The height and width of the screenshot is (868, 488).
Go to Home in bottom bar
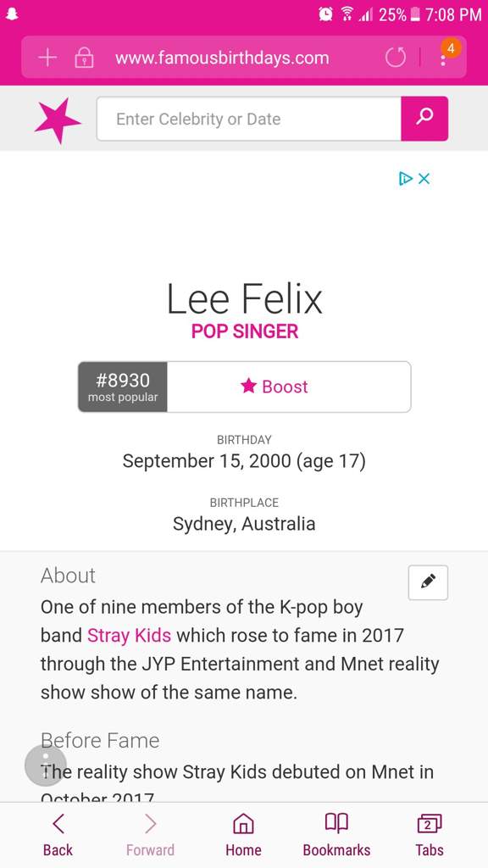(x=243, y=835)
